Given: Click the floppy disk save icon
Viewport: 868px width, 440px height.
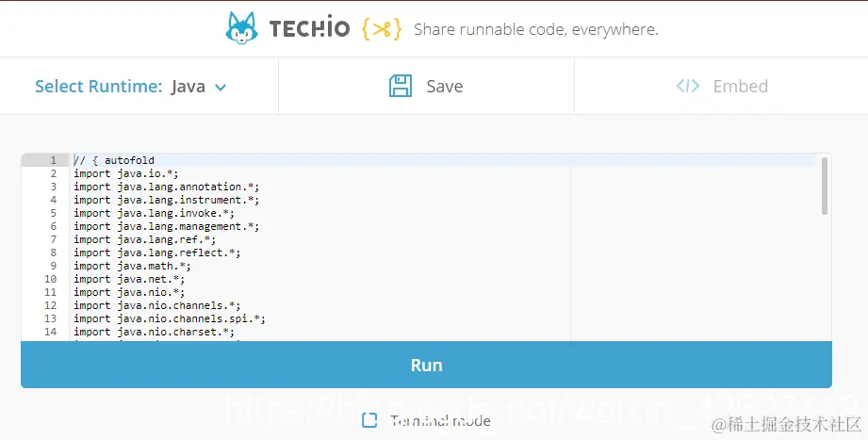Looking at the screenshot, I should click(x=401, y=87).
